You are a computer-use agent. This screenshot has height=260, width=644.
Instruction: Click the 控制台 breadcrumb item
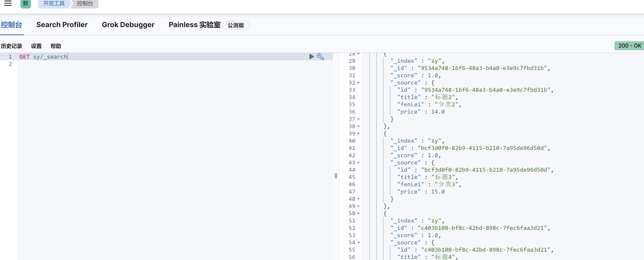point(85,4)
